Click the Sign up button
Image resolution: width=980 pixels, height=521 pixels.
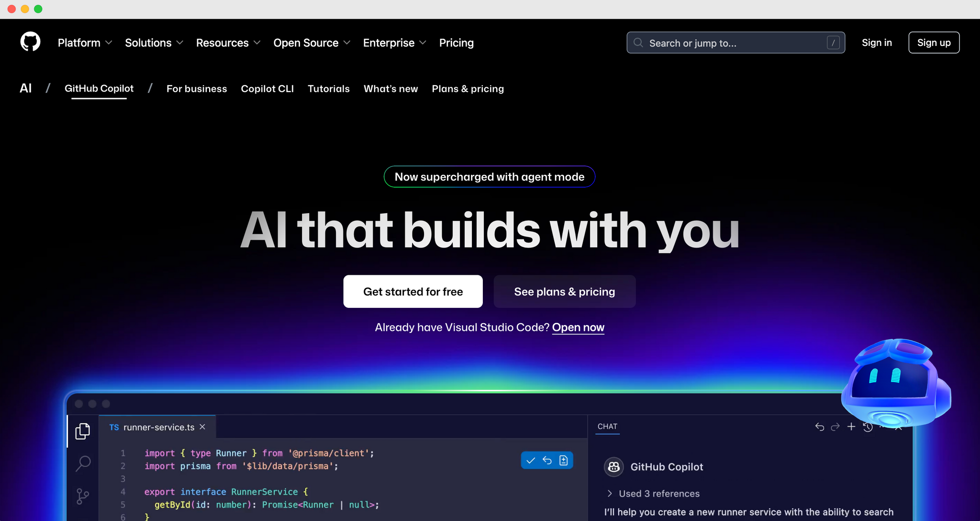[934, 43]
